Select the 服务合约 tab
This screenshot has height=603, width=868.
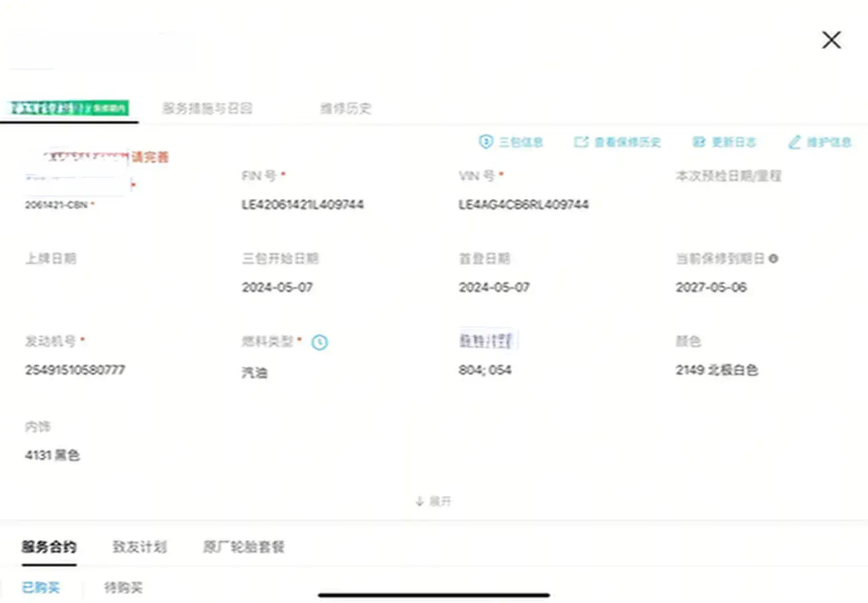(49, 547)
